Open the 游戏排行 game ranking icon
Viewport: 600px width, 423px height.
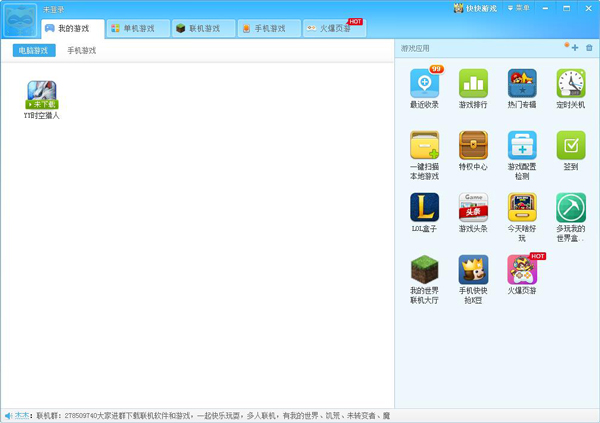coord(473,84)
